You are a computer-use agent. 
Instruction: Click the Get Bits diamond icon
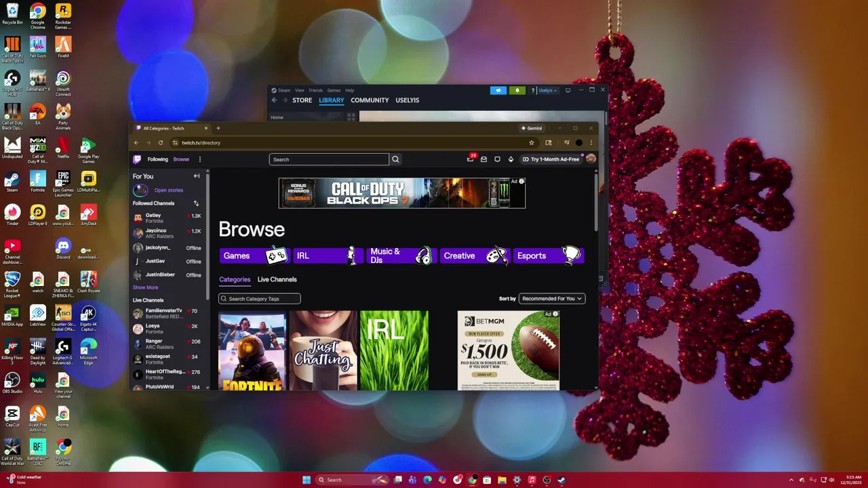pyautogui.click(x=511, y=159)
